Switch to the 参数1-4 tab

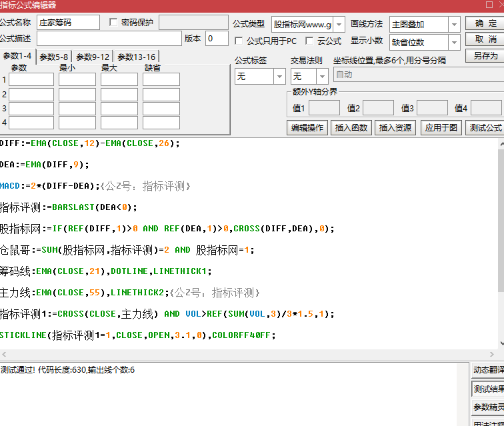(x=17, y=56)
